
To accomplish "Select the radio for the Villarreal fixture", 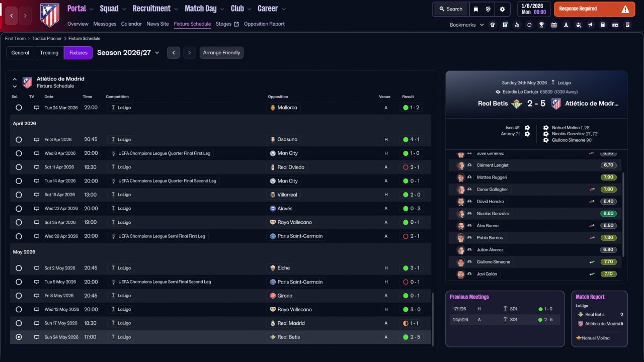I will (x=19, y=195).
